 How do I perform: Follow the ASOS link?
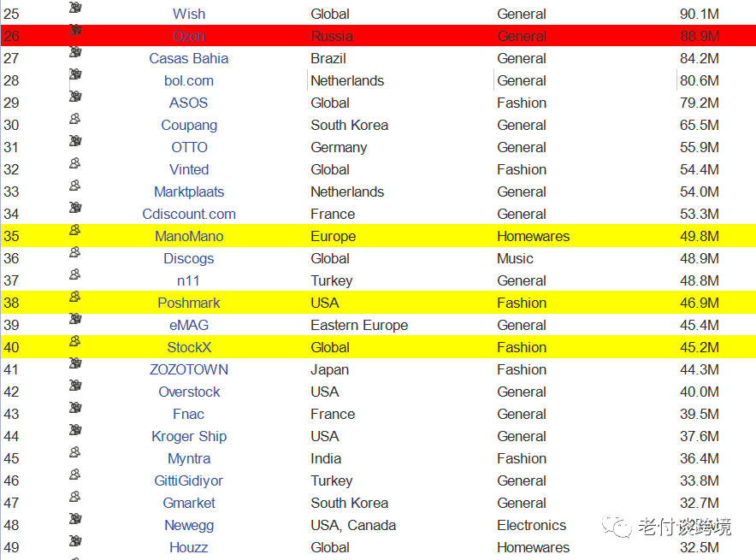pos(189,103)
